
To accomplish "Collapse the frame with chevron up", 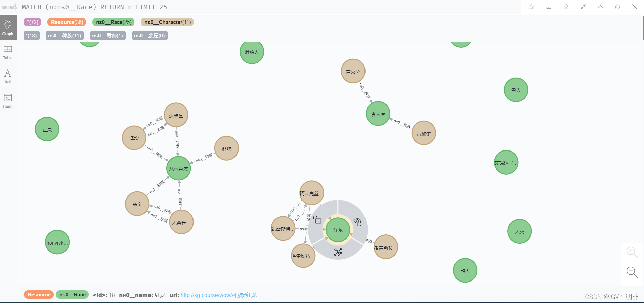I will point(600,7).
